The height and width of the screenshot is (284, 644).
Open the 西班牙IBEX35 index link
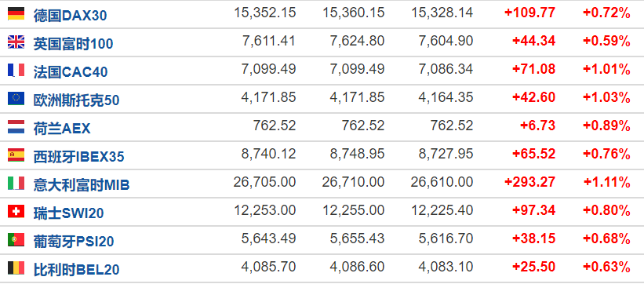79,157
